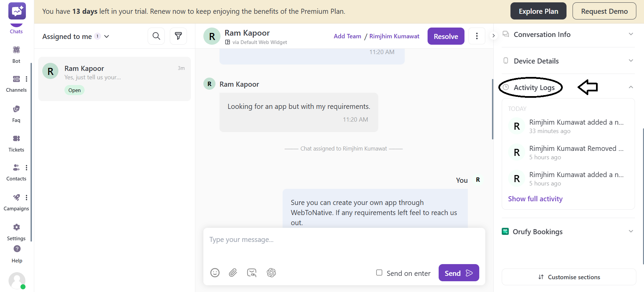Click the attachment paperclip icon
644x293 pixels.
point(233,273)
